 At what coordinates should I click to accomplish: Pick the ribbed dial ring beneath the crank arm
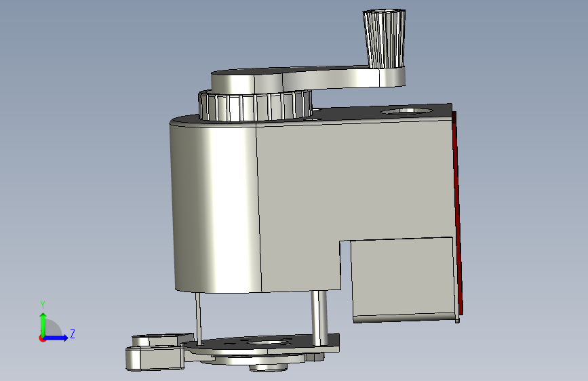click(x=255, y=106)
